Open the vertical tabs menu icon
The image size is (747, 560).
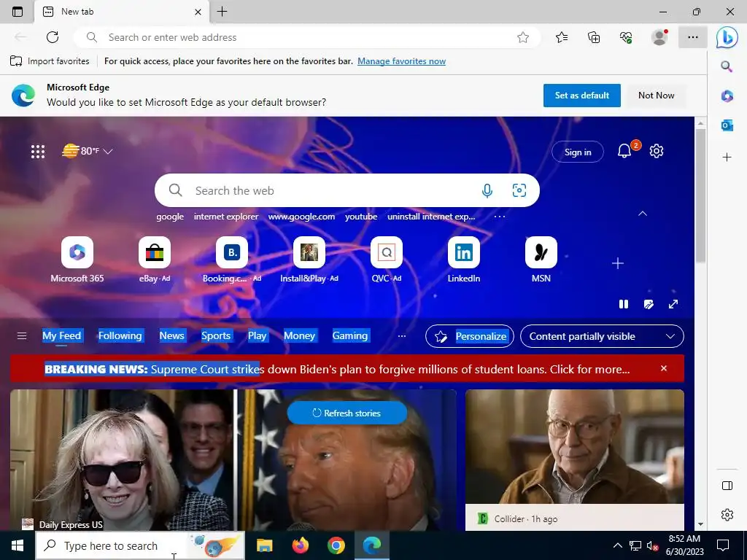point(18,12)
